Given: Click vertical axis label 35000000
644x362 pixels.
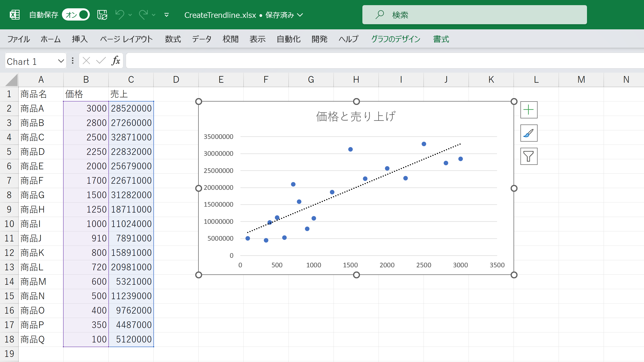Looking at the screenshot, I should [218, 137].
